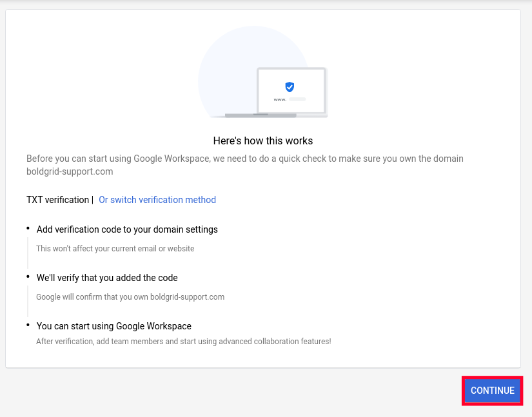Click the bullet beside 'We'll verify that you added'
The width and height of the screenshot is (532, 417).
28,276
